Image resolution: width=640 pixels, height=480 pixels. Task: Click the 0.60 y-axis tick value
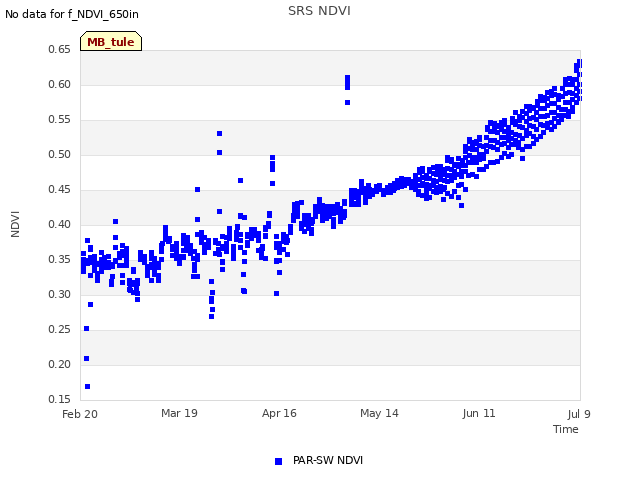click(x=60, y=84)
